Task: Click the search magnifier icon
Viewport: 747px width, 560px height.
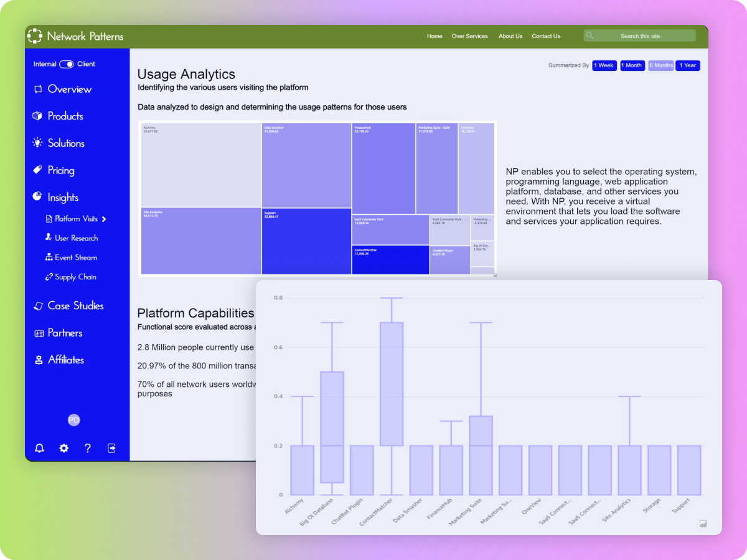Action: (590, 36)
